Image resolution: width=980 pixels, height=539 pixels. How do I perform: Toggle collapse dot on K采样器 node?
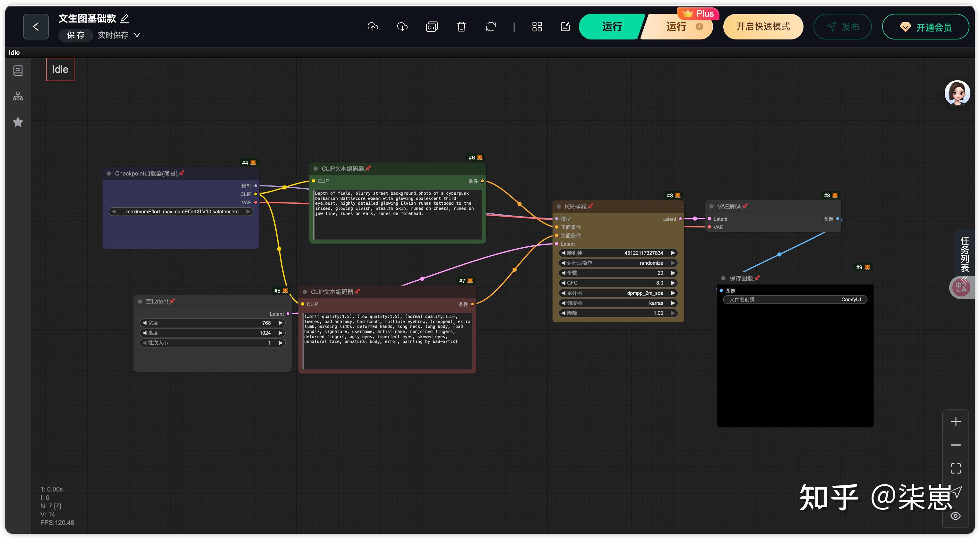click(559, 207)
